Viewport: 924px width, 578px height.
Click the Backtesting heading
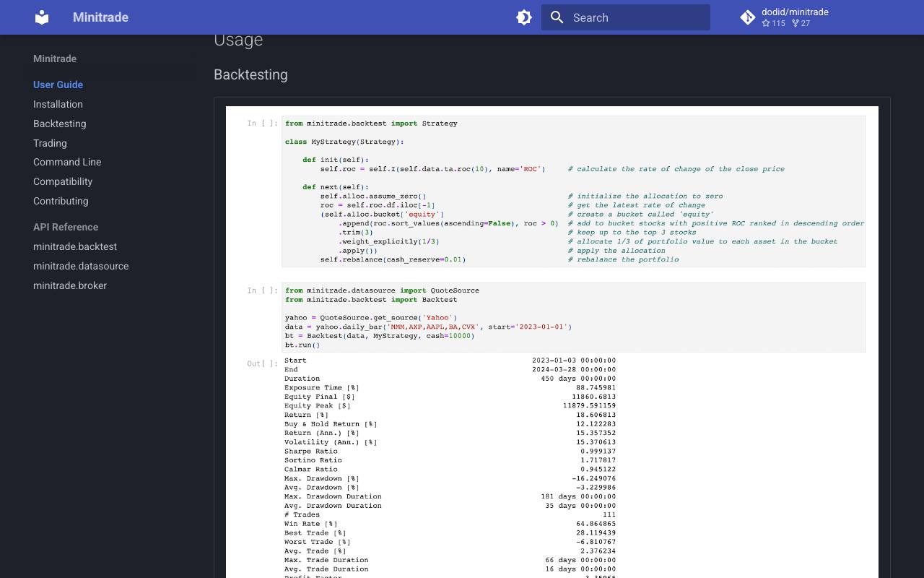pyautogui.click(x=250, y=74)
